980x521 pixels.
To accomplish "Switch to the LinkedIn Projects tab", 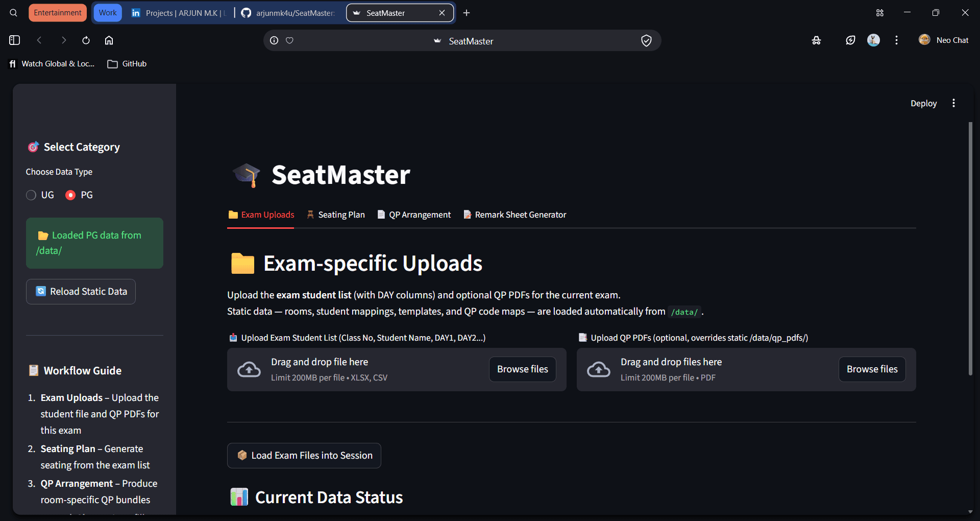I will click(179, 13).
